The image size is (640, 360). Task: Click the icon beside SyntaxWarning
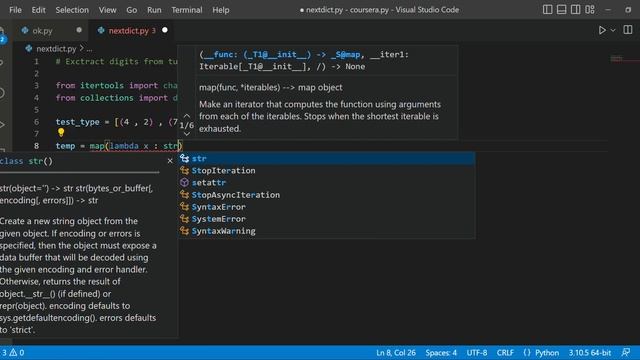tap(184, 231)
